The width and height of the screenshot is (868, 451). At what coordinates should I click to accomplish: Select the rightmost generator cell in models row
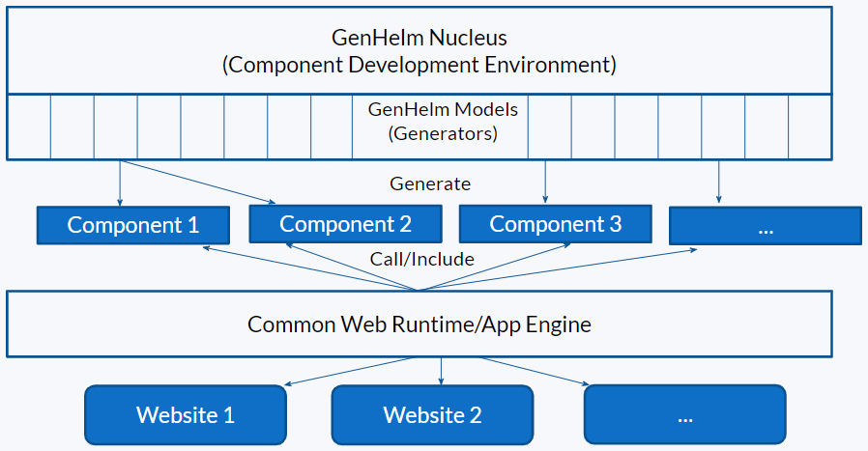pos(810,127)
